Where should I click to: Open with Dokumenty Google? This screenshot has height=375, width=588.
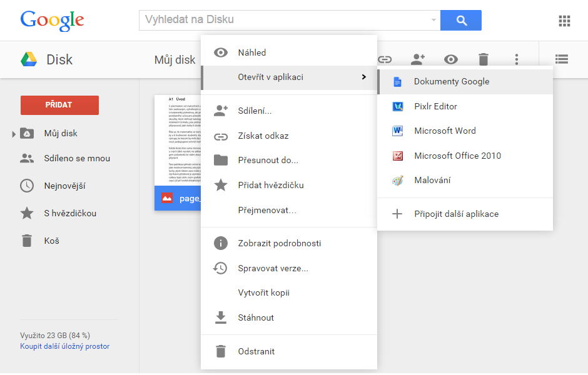coord(465,82)
